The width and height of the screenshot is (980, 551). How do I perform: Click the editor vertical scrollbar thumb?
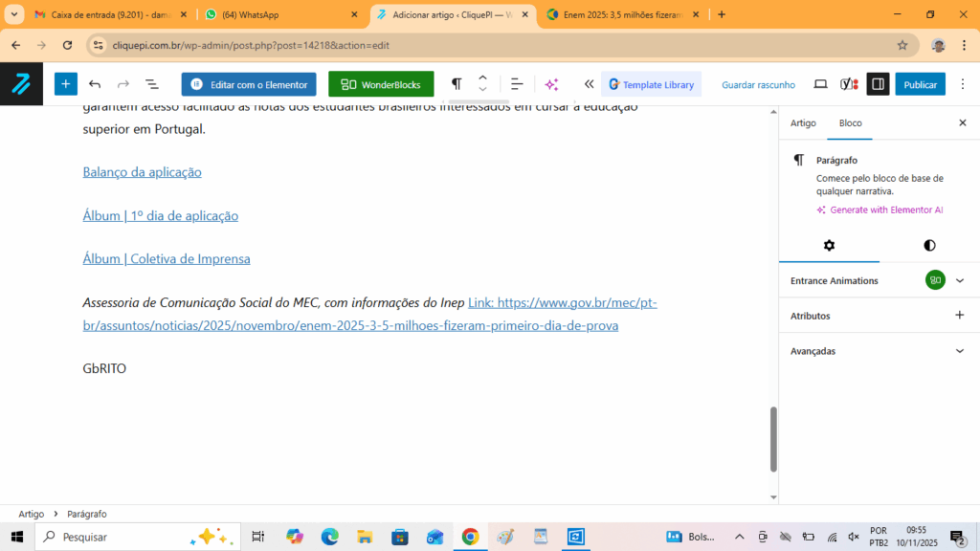click(x=773, y=439)
